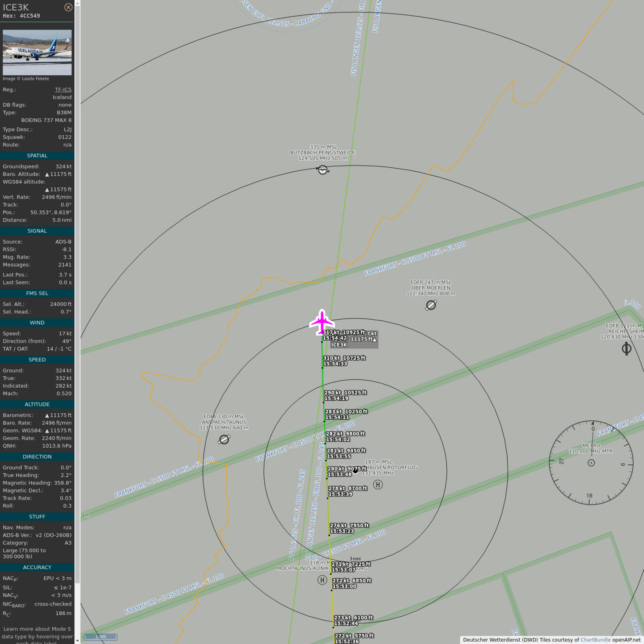
Task: Click heliport icon below Rotorflug label
Action: click(x=378, y=485)
